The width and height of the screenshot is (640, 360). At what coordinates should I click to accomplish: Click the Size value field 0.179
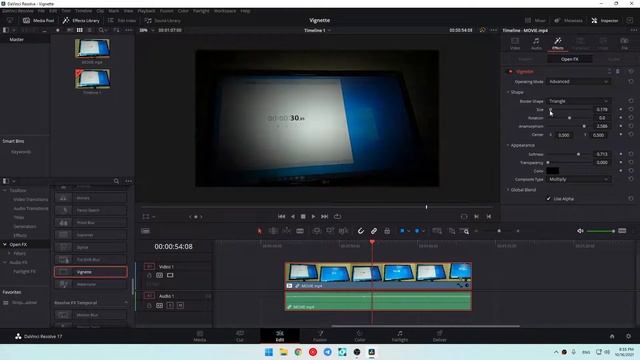click(602, 109)
